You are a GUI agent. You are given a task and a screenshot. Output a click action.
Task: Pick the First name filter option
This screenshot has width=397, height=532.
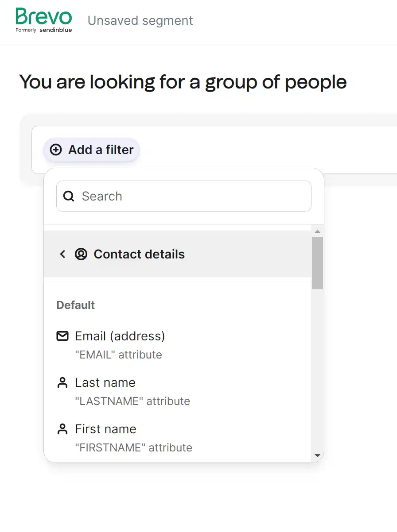coord(106,429)
